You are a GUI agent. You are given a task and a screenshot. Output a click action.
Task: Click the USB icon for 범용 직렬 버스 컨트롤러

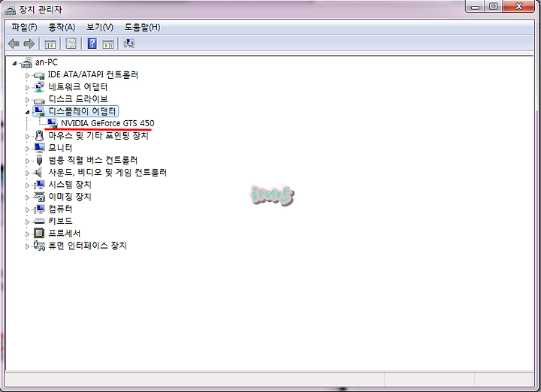39,160
